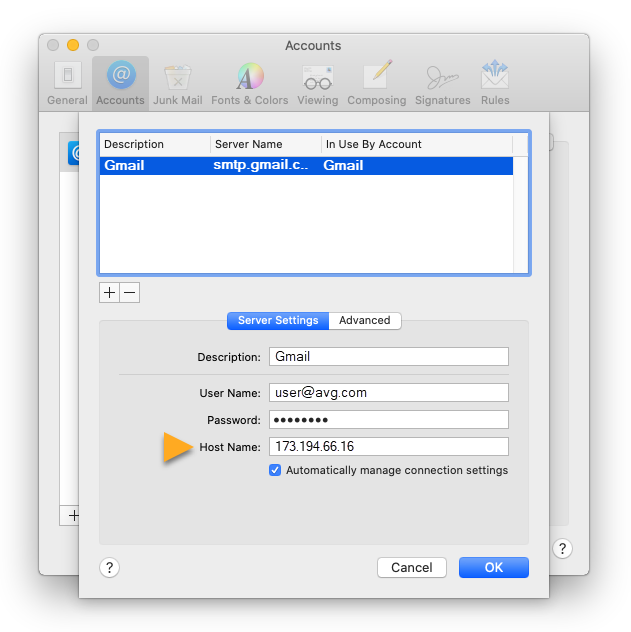Switch to the Advanced tab
Image resolution: width=631 pixels, height=632 pixels.
[x=365, y=320]
